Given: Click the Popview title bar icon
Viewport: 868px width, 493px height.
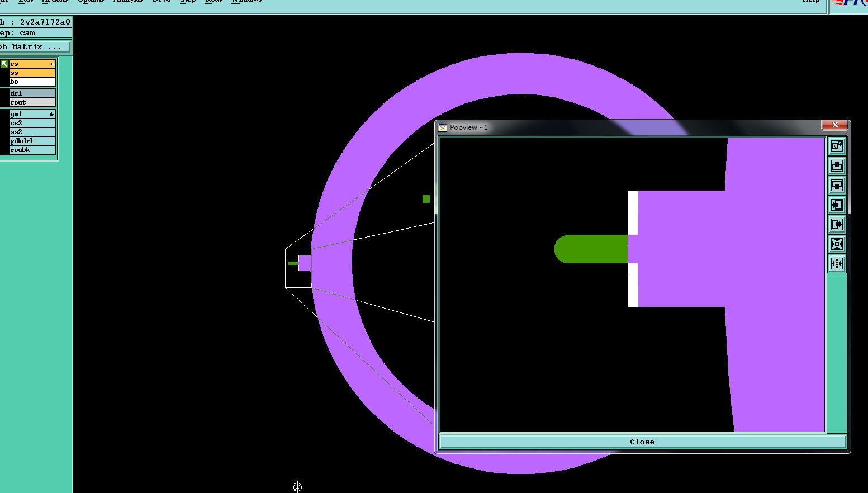Looking at the screenshot, I should click(x=443, y=127).
